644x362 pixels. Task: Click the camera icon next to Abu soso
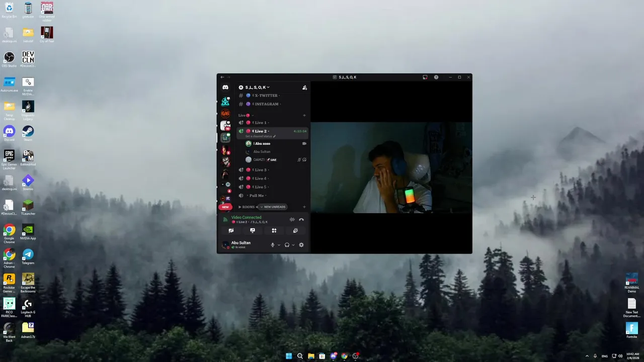tap(304, 144)
